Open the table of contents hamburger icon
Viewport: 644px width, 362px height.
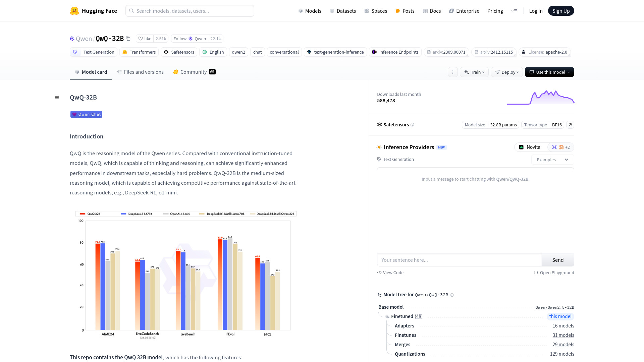point(57,98)
